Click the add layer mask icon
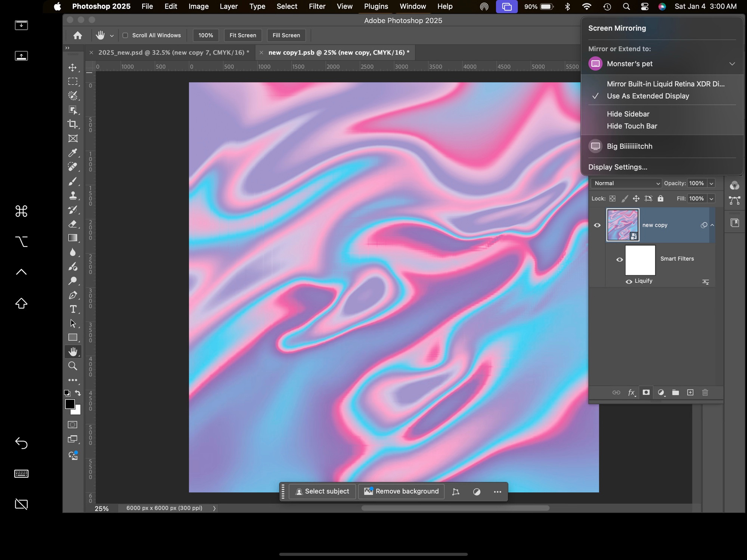 pyautogui.click(x=646, y=392)
